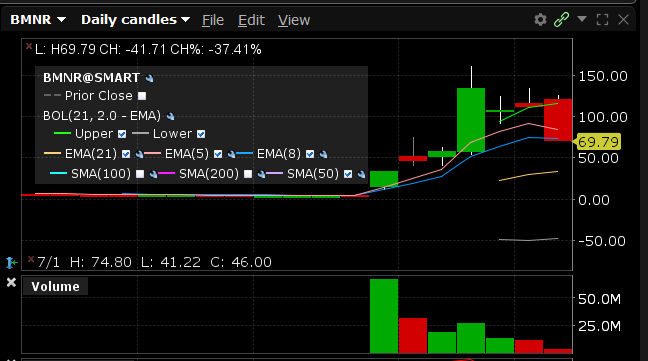Viewport: 648px width, 361px height.
Task: Open the chart settings gear icon
Action: (x=540, y=19)
